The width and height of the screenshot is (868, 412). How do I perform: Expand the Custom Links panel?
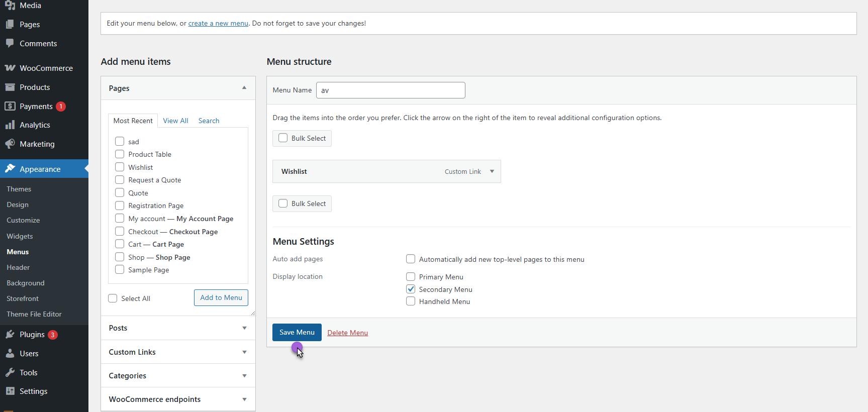[244, 352]
